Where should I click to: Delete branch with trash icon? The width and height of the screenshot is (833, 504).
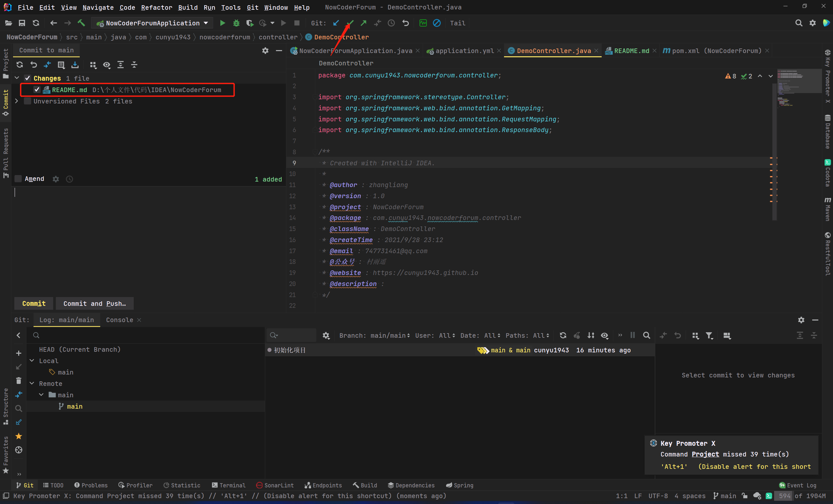point(19,381)
